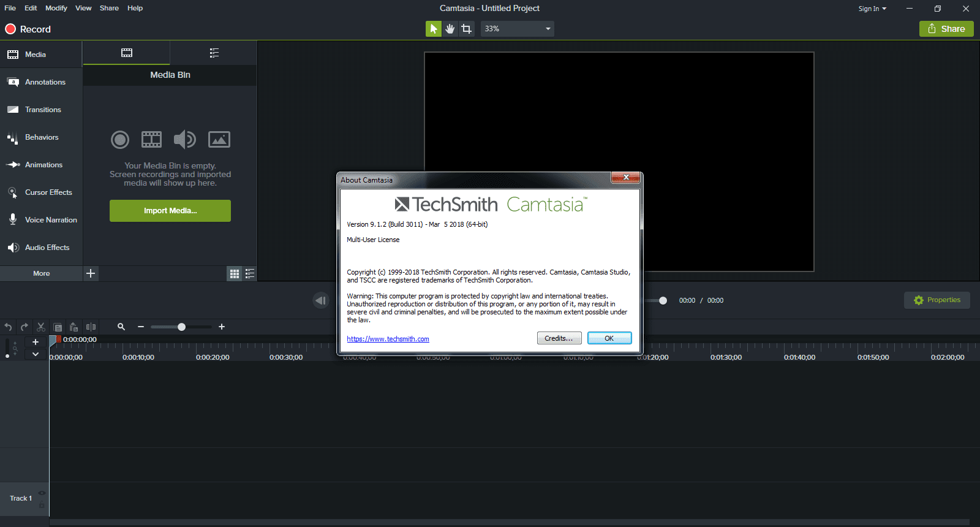Expand the track options chevron

tap(36, 354)
